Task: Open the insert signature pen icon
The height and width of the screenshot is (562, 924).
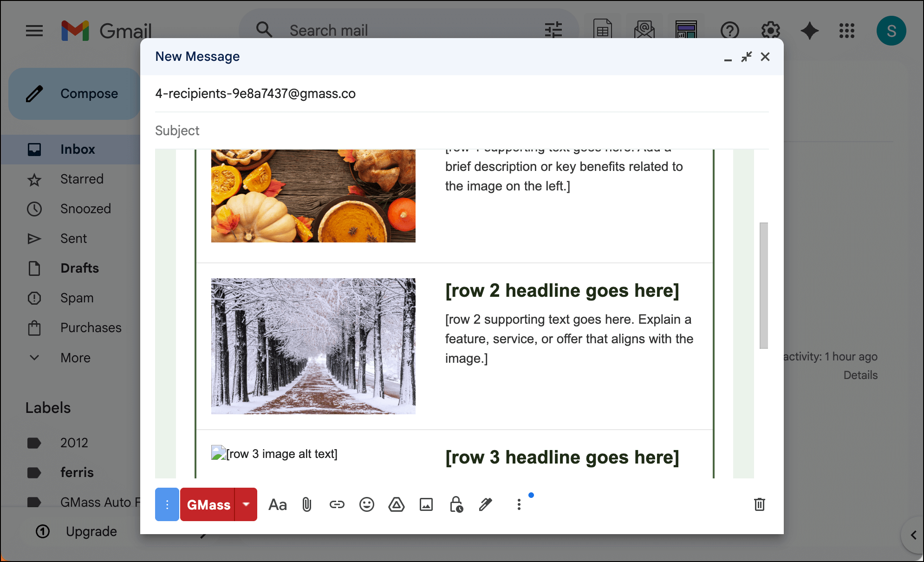Action: coord(485,504)
